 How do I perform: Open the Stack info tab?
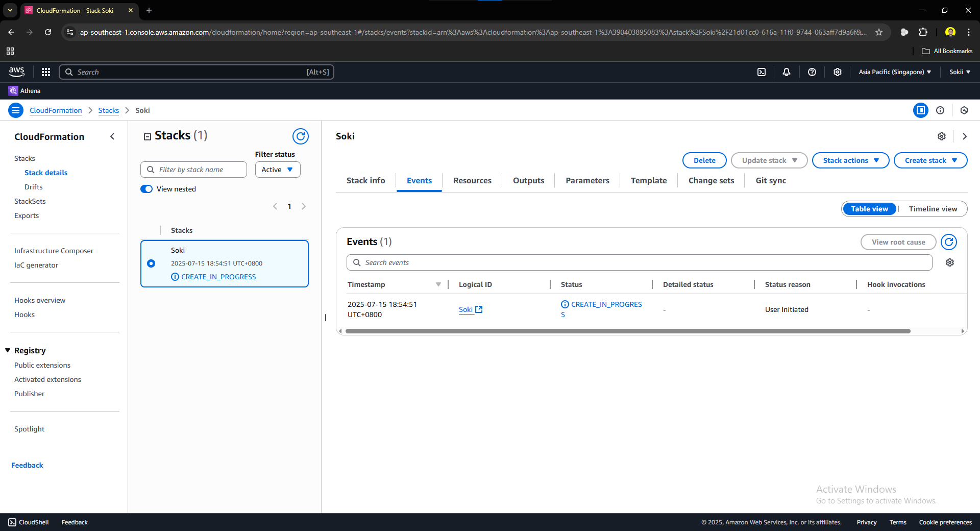pyautogui.click(x=365, y=181)
